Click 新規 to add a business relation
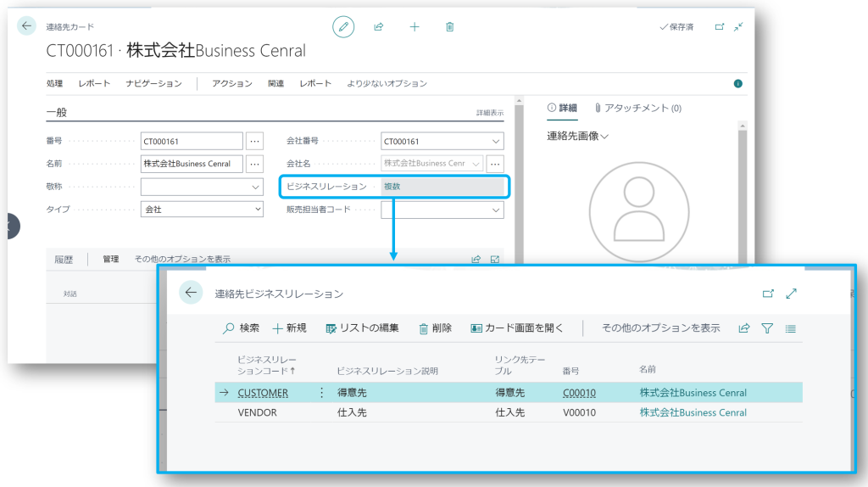The width and height of the screenshot is (868, 487). pyautogui.click(x=290, y=328)
